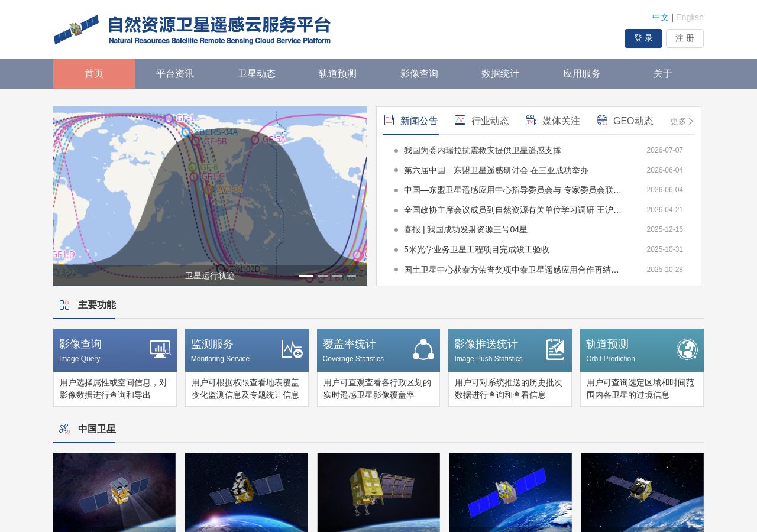757x532 pixels.
Task: Open 应用服务 navigation item
Action: click(x=582, y=74)
